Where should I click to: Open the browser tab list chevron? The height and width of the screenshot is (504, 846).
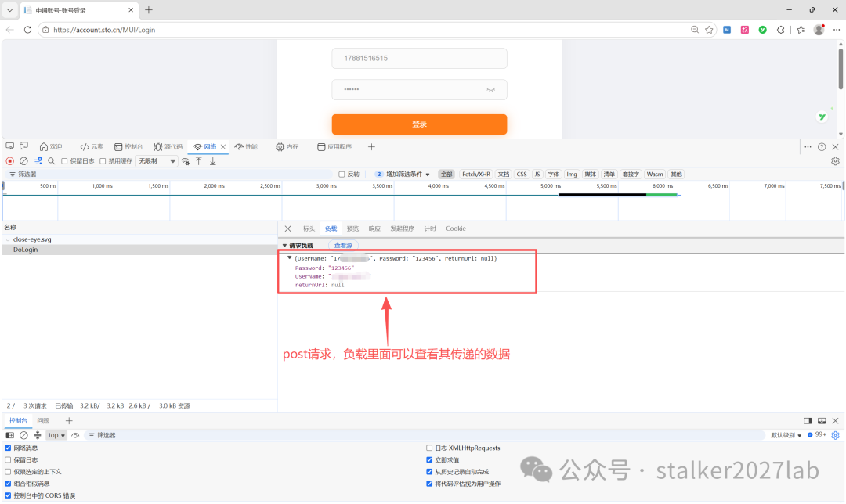click(x=9, y=9)
